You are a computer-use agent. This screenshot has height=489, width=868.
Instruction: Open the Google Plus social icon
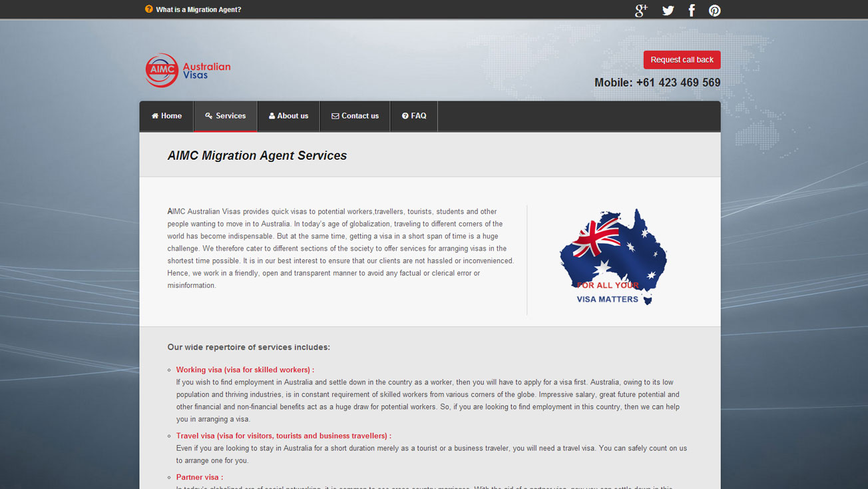(641, 10)
